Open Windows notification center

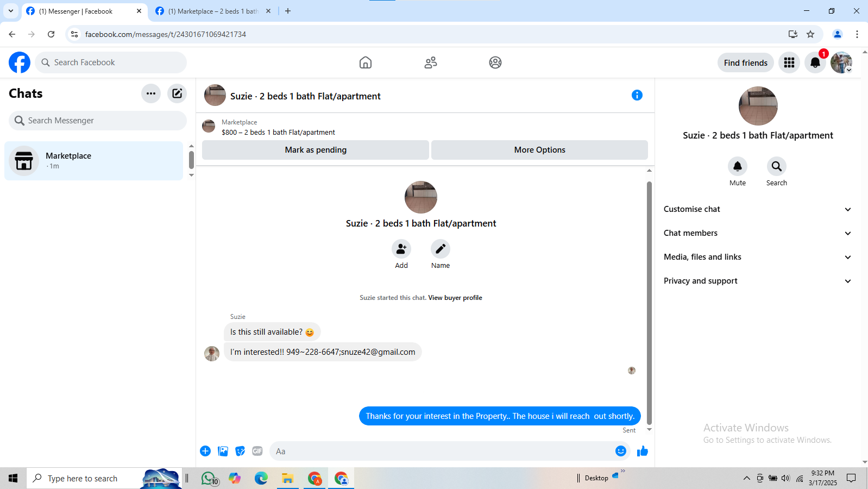(x=851, y=478)
